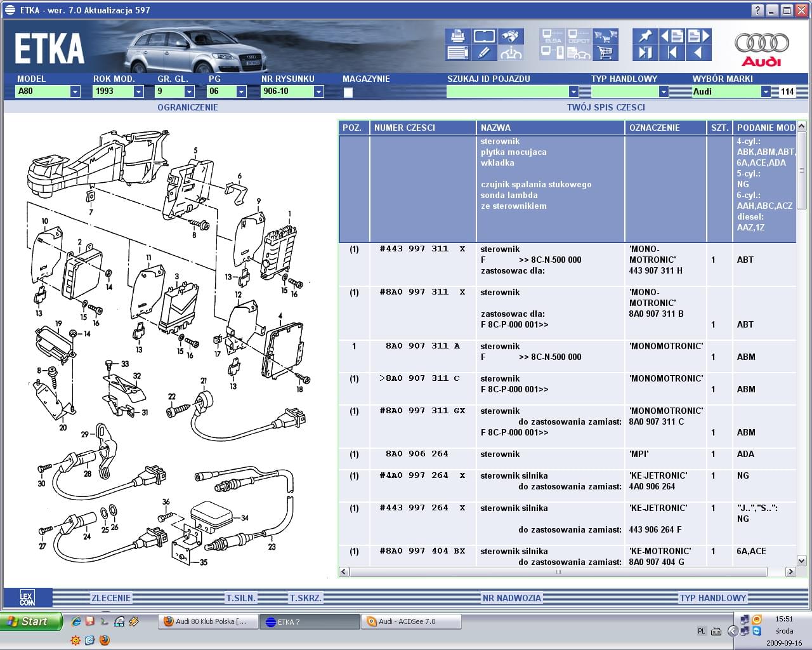Click the keyboard icon in the language bar

coord(716,631)
